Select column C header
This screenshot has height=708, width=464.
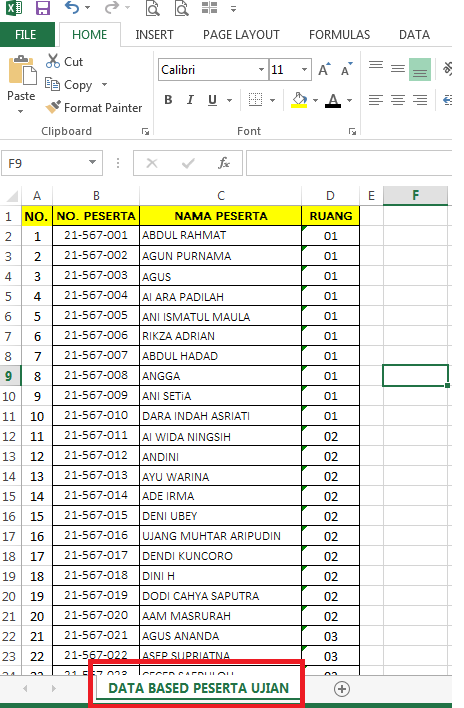[221, 196]
